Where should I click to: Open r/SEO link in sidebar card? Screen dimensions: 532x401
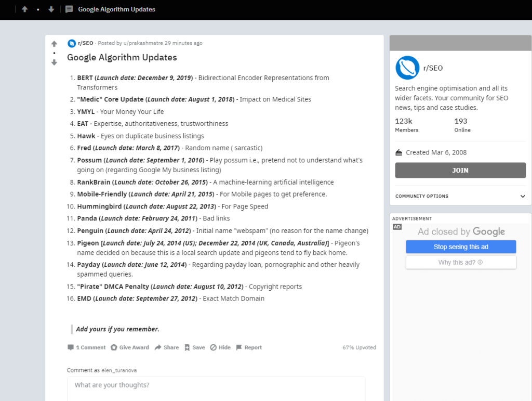point(433,68)
